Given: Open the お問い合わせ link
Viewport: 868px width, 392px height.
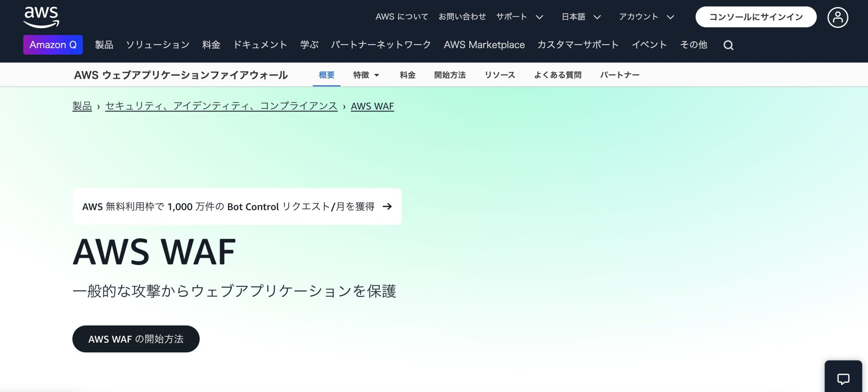Looking at the screenshot, I should click(x=462, y=17).
